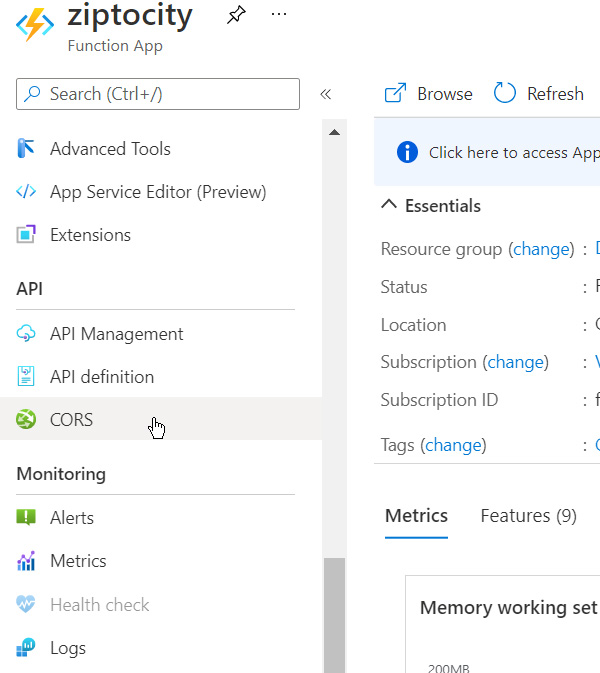Click change link next to Resource group
This screenshot has width=600, height=673.
(541, 249)
